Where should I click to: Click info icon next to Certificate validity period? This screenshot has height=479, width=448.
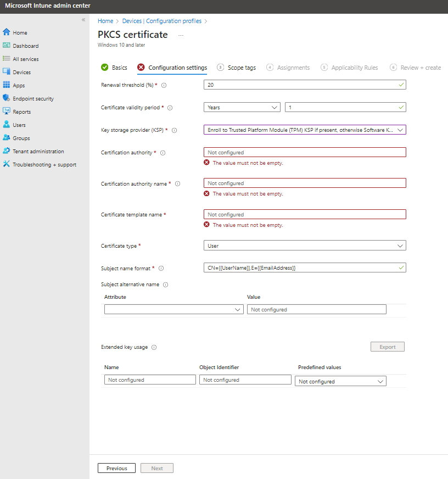click(170, 108)
